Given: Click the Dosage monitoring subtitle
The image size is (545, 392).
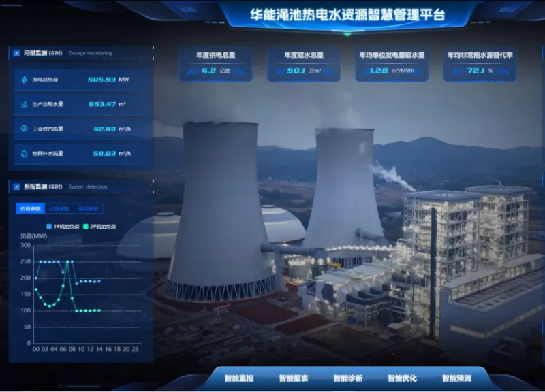Looking at the screenshot, I should pos(90,53).
